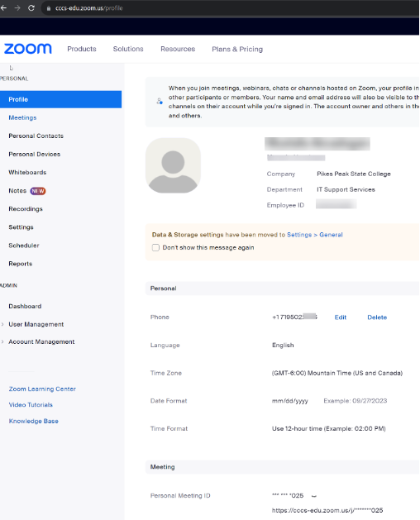The height and width of the screenshot is (520, 420).
Task: Select Profile in the sidebar
Action: tap(60, 99)
